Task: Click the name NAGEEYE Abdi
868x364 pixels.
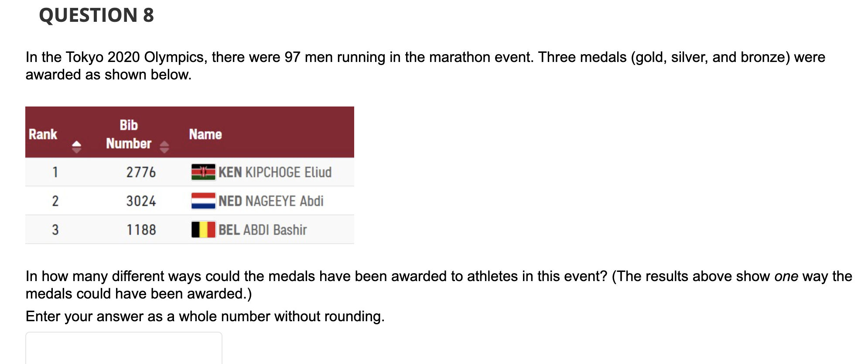Action: tap(284, 201)
